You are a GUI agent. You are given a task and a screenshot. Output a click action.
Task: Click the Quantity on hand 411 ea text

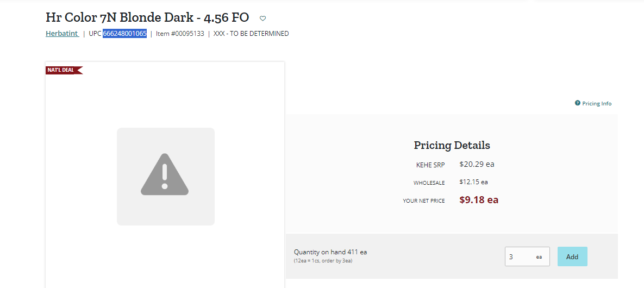click(x=330, y=252)
